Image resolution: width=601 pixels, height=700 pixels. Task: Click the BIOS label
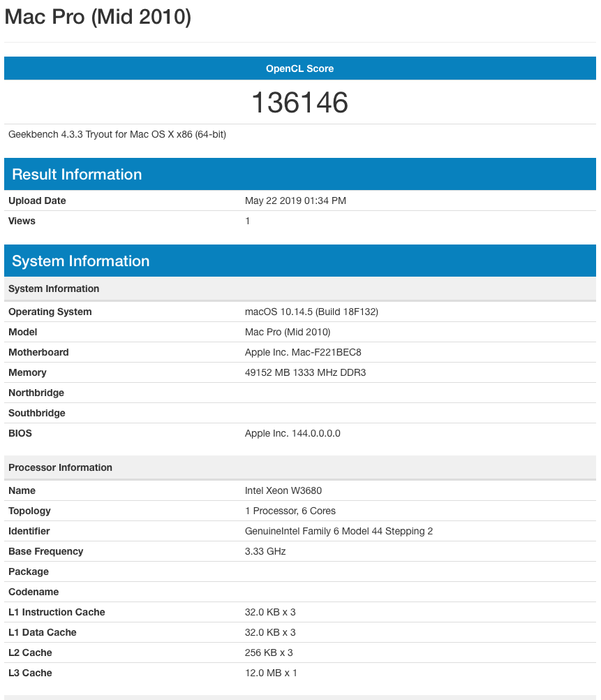click(x=20, y=433)
